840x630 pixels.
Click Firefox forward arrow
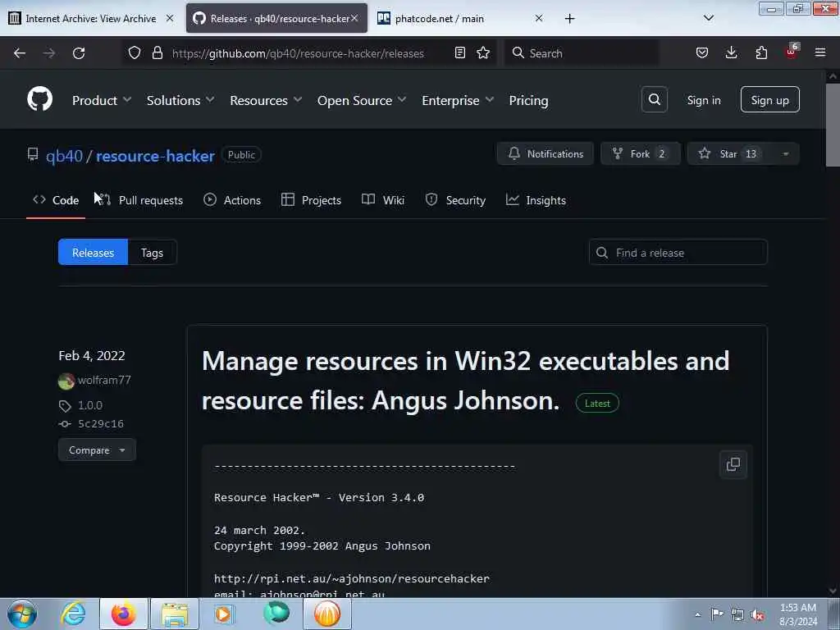[x=49, y=53]
